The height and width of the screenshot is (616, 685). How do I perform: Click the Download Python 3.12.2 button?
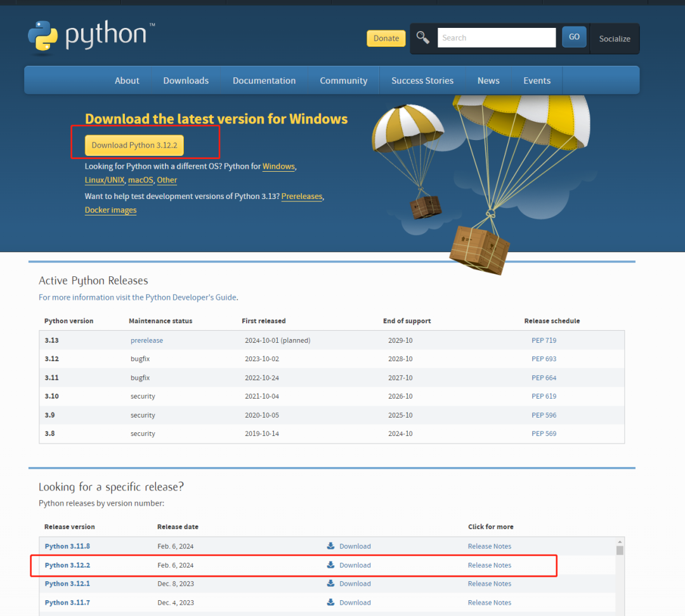tap(134, 145)
